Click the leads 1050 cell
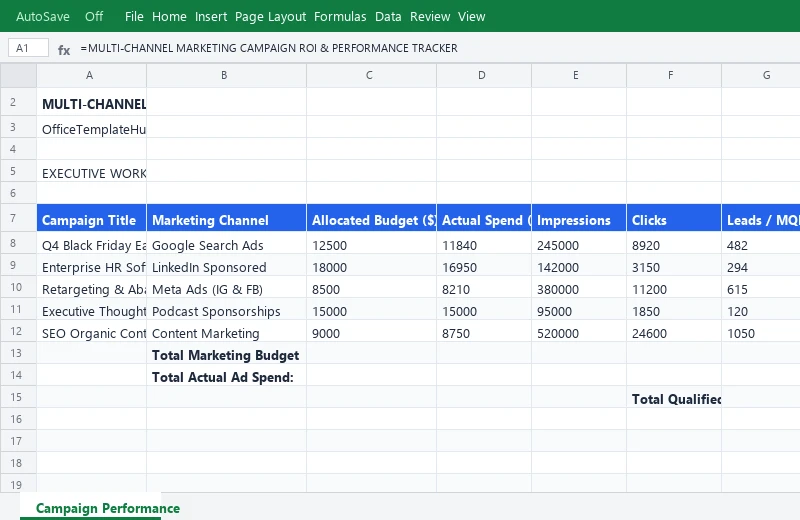 761,331
